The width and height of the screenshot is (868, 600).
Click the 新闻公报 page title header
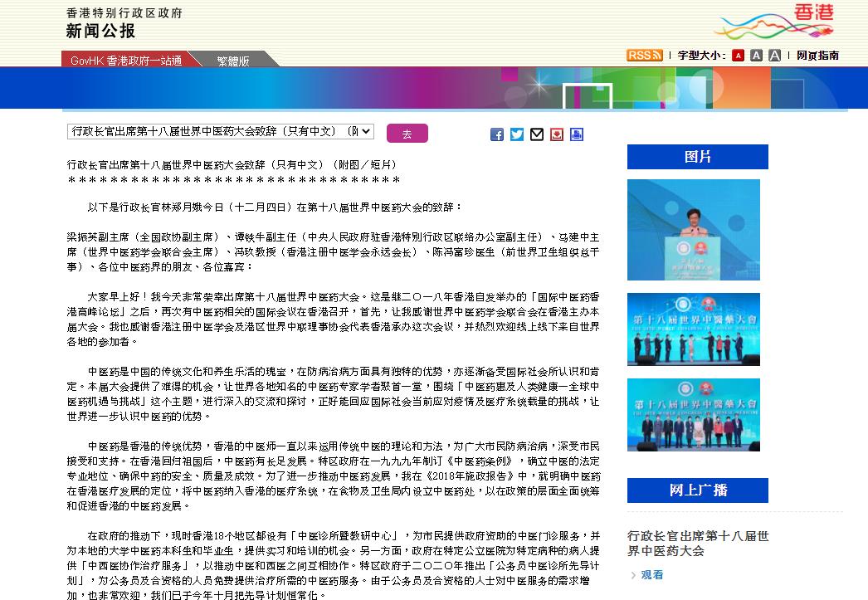(100, 32)
